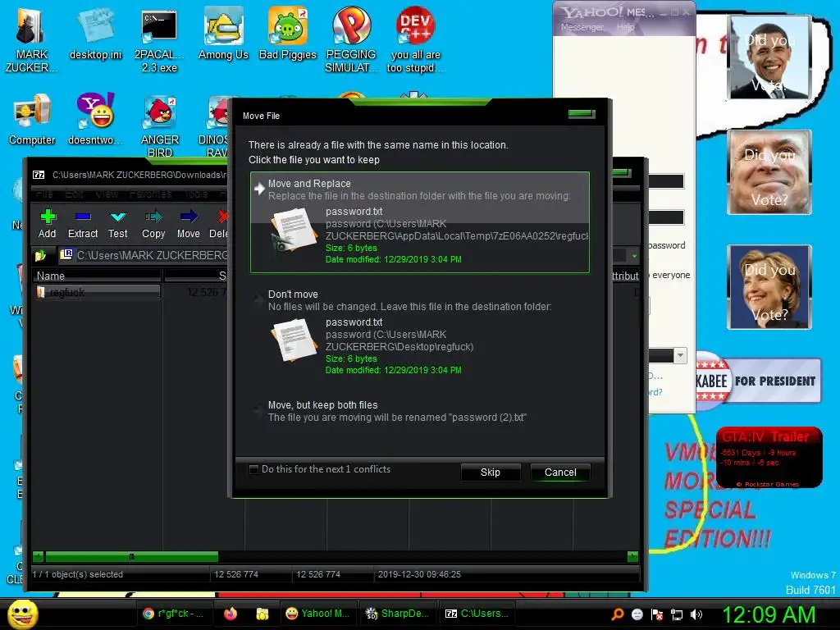The image size is (840, 630).
Task: Click the McCain 'Did you Vote?' picture
Action: pos(769,172)
